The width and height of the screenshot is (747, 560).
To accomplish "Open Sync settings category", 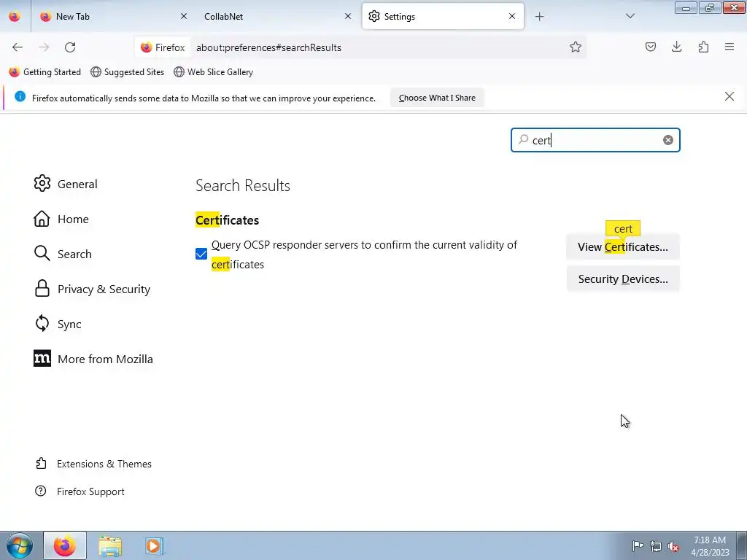I will [58, 324].
